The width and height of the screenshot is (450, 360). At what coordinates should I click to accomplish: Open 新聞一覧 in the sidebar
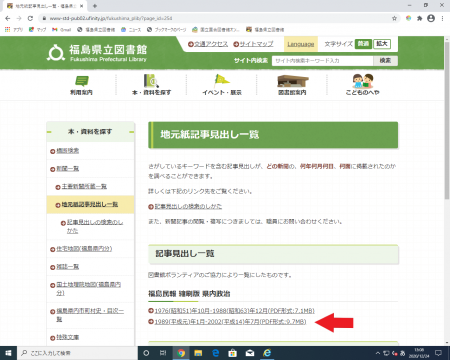click(68, 169)
